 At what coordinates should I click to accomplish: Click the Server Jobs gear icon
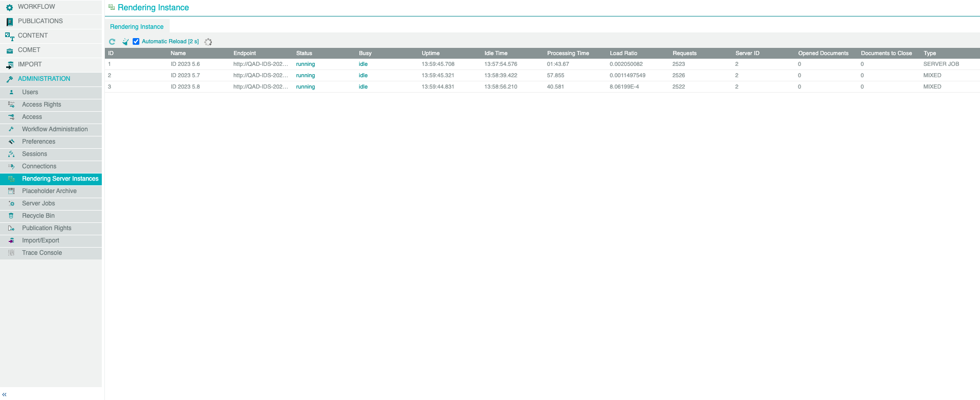pyautogui.click(x=11, y=204)
